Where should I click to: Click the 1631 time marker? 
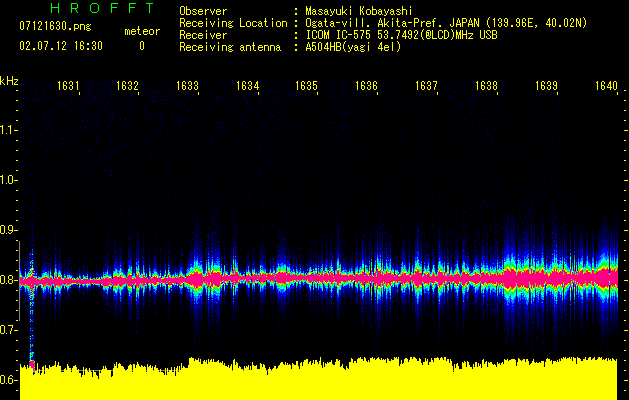68,86
